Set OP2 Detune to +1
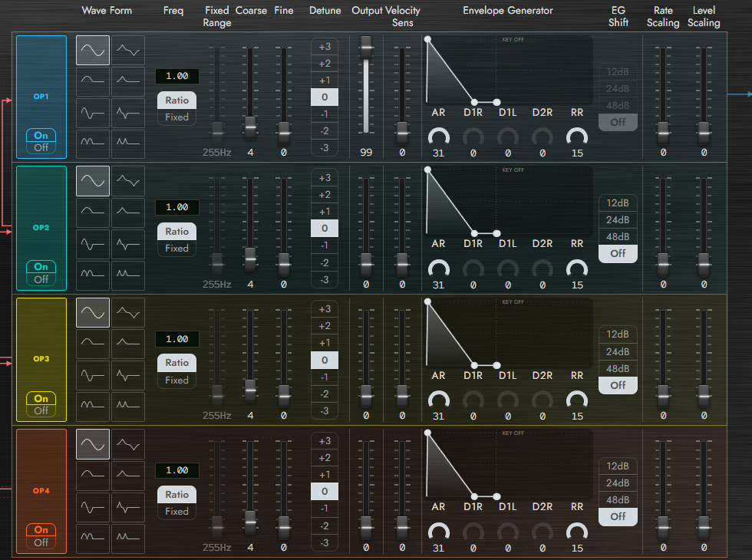This screenshot has width=752, height=560. (325, 212)
